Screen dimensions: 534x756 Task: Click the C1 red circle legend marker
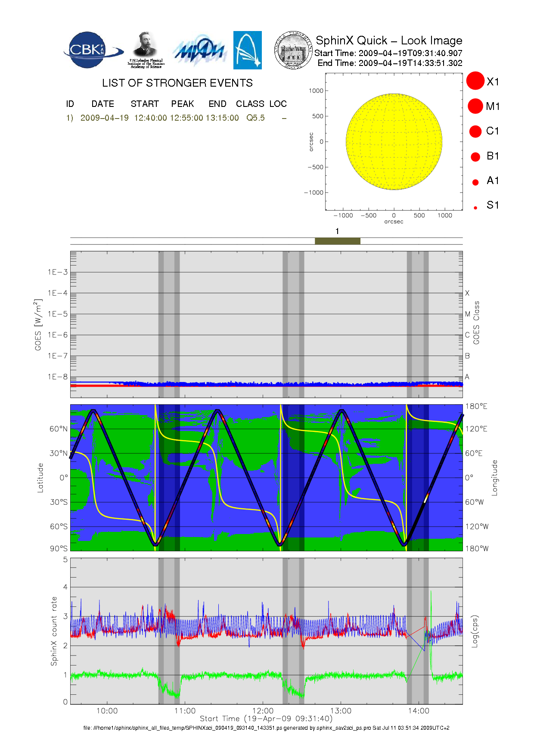(475, 131)
